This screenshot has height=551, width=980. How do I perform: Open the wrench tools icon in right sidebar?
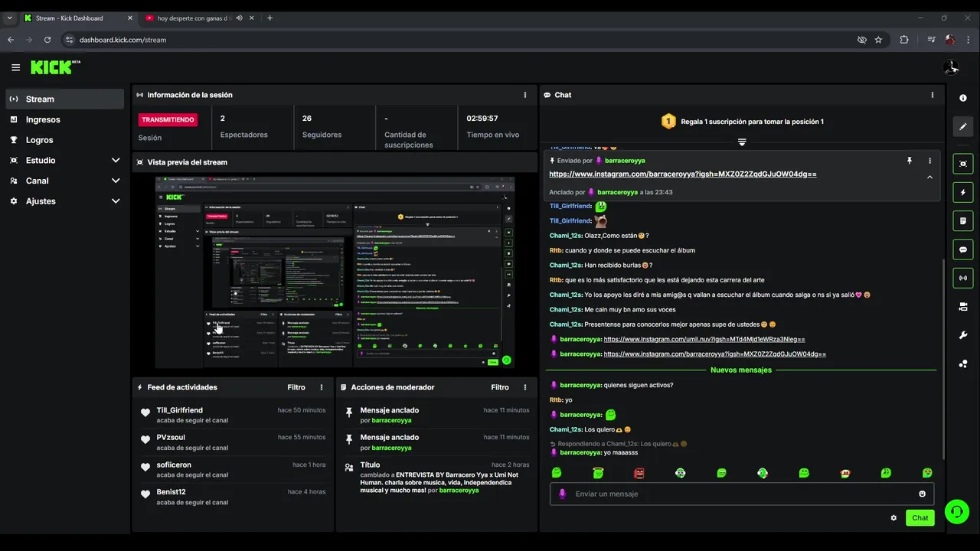pos(963,335)
